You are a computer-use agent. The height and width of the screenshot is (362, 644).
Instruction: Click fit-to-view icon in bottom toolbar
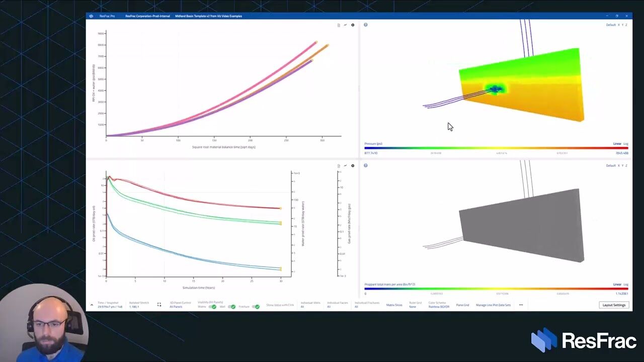(x=159, y=305)
